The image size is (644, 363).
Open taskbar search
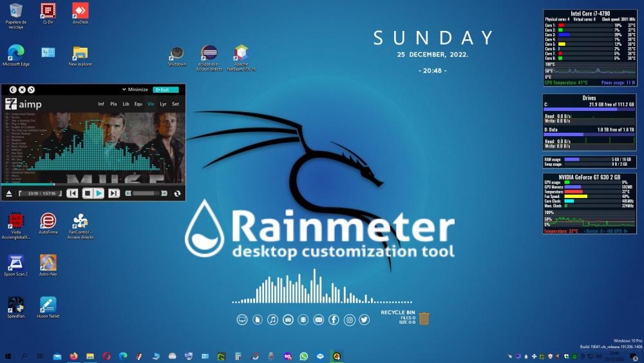(x=24, y=356)
